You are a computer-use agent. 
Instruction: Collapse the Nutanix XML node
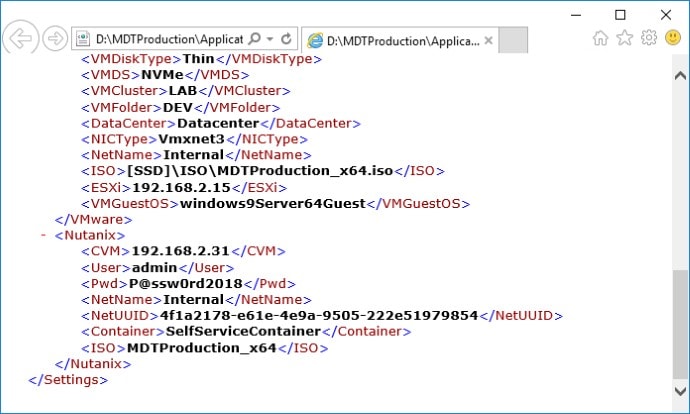tap(44, 235)
